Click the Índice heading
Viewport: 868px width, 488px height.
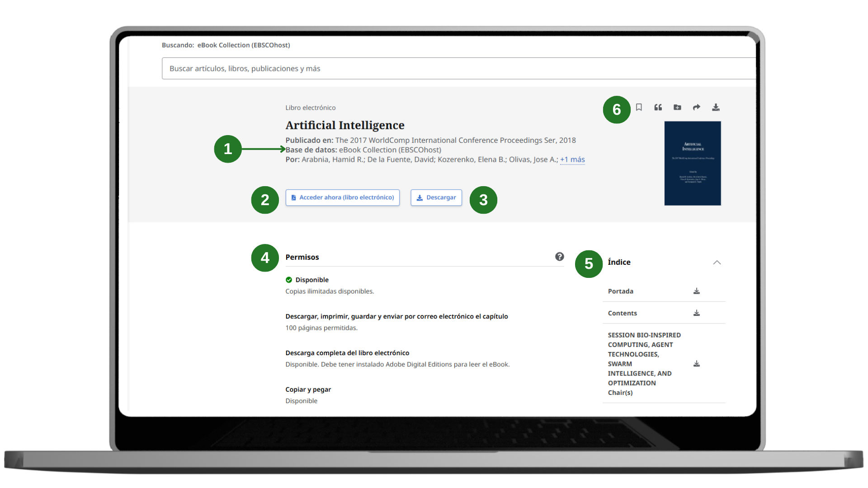[x=619, y=262]
